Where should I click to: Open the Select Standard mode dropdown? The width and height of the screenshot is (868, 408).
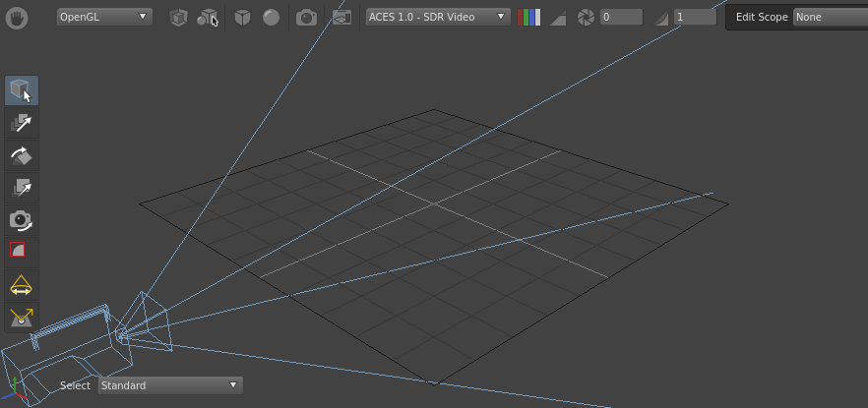coord(169,385)
